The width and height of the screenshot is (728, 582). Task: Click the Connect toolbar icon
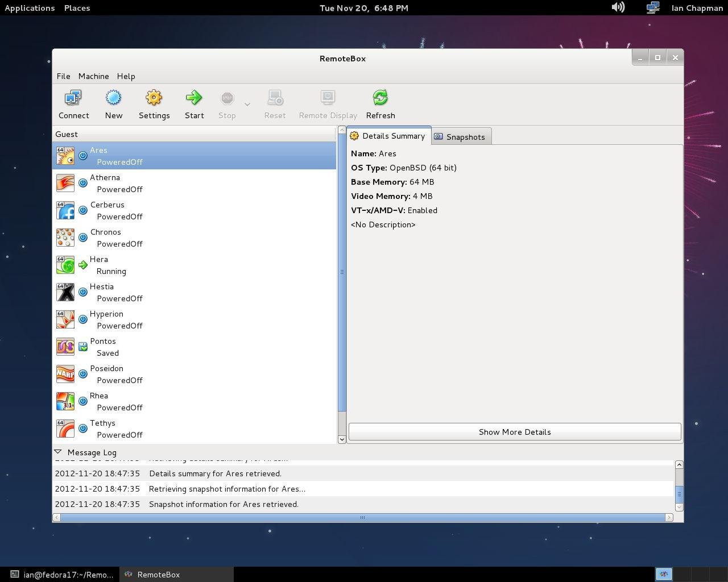pyautogui.click(x=73, y=98)
